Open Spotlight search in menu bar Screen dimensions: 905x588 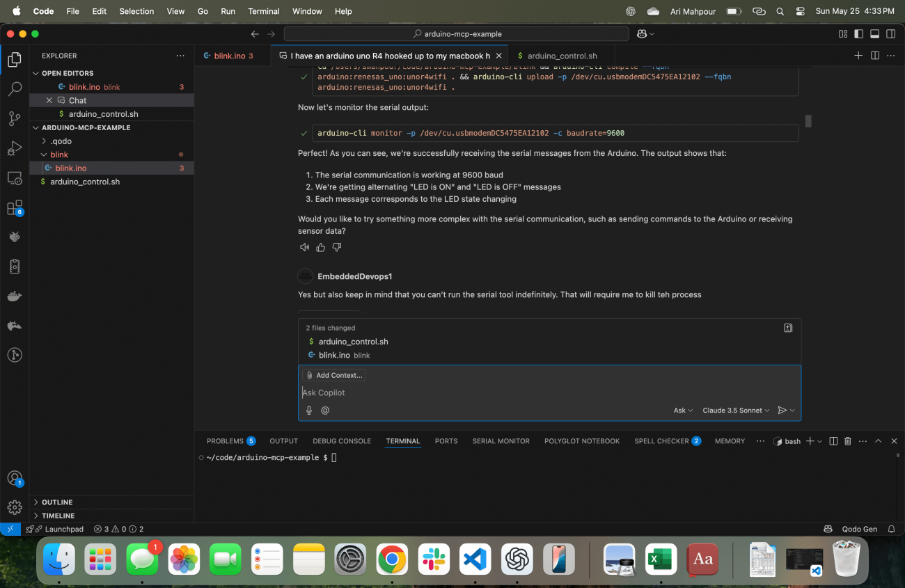pos(780,11)
